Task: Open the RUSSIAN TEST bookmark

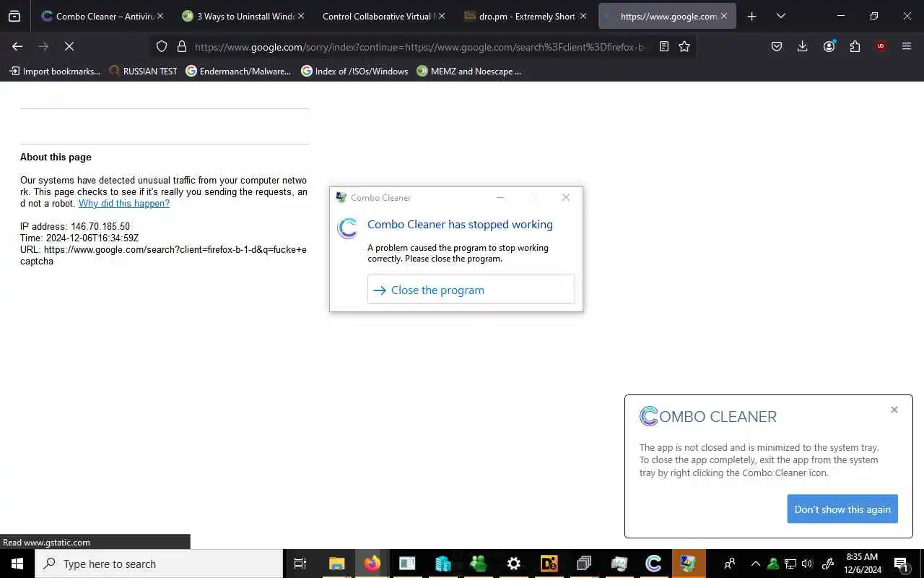Action: pos(143,71)
